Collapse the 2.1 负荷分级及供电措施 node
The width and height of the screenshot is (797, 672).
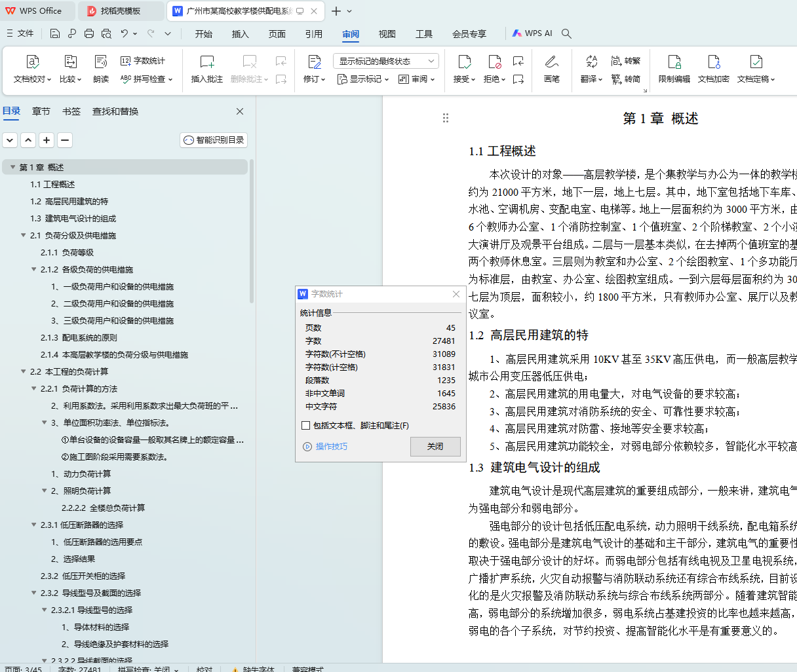(24, 235)
